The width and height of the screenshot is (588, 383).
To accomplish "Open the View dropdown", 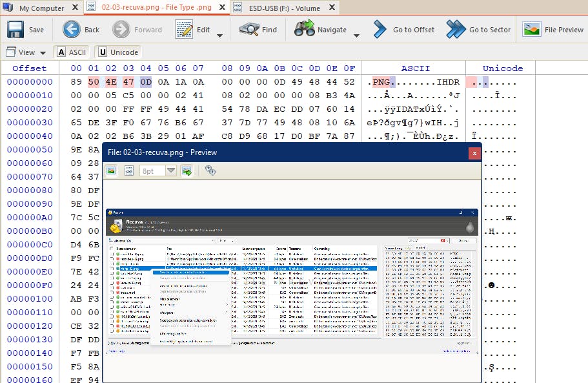I will [x=25, y=52].
